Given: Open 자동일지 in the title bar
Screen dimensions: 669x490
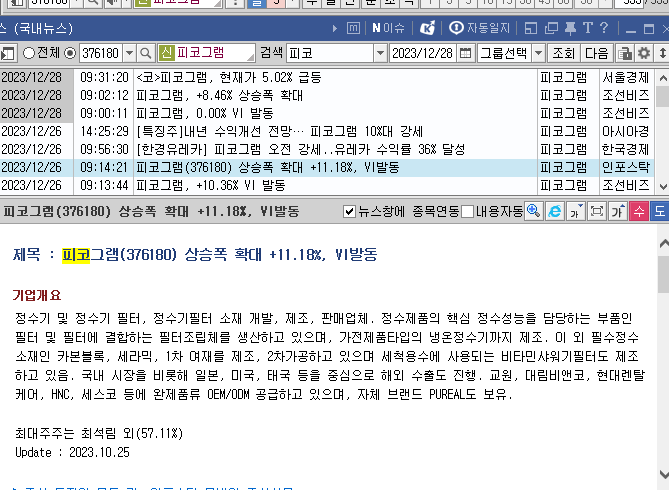Looking at the screenshot, I should (x=479, y=28).
